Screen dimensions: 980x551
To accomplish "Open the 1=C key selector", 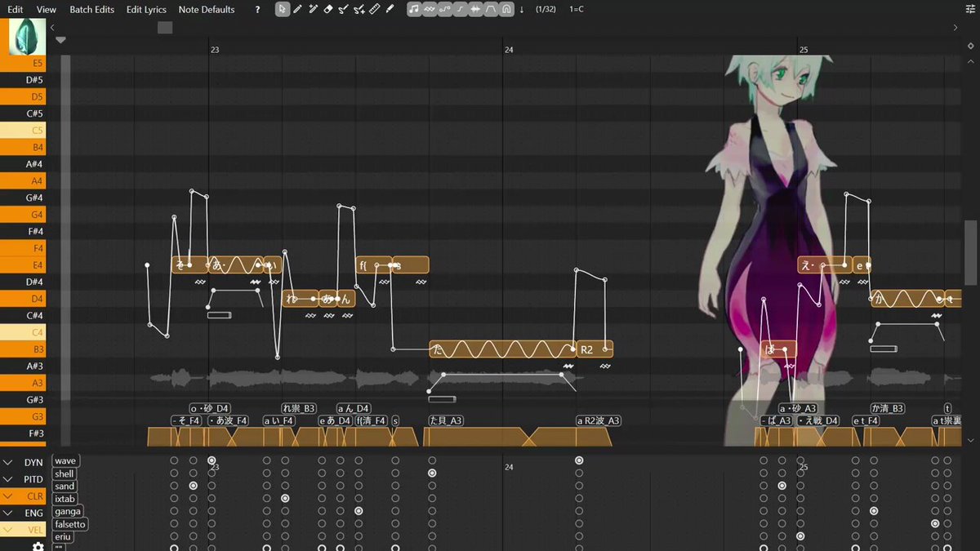I will (577, 10).
